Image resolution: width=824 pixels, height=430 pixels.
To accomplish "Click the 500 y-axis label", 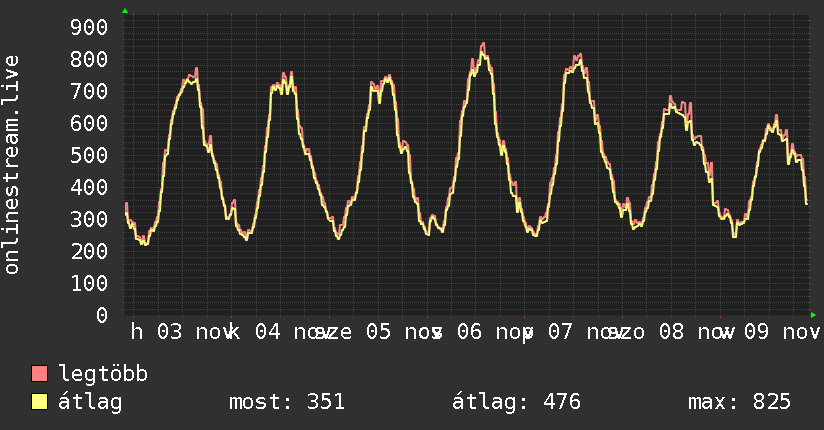I will click(x=89, y=156).
